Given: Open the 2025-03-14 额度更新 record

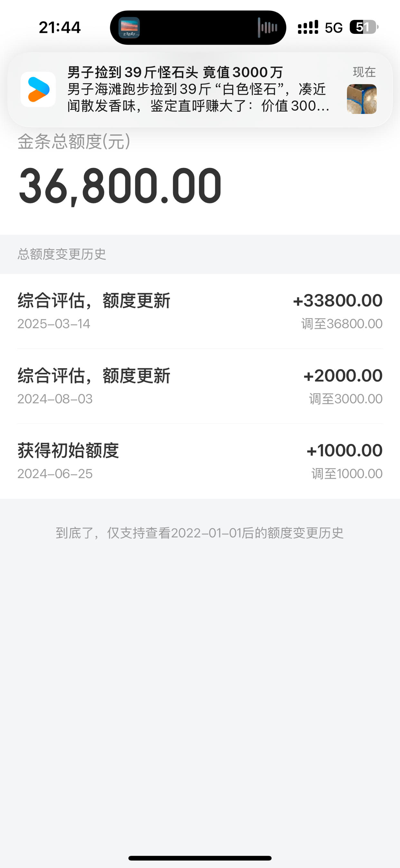Looking at the screenshot, I should (200, 311).
